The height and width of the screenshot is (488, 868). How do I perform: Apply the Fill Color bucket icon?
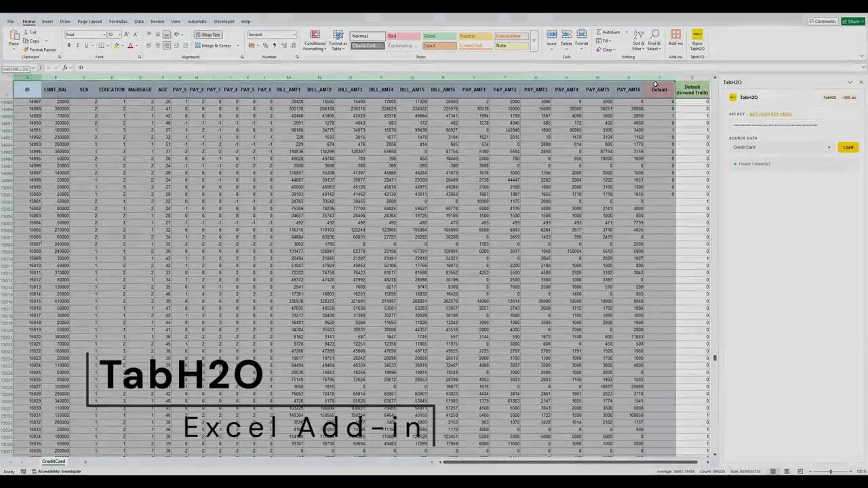[117, 45]
